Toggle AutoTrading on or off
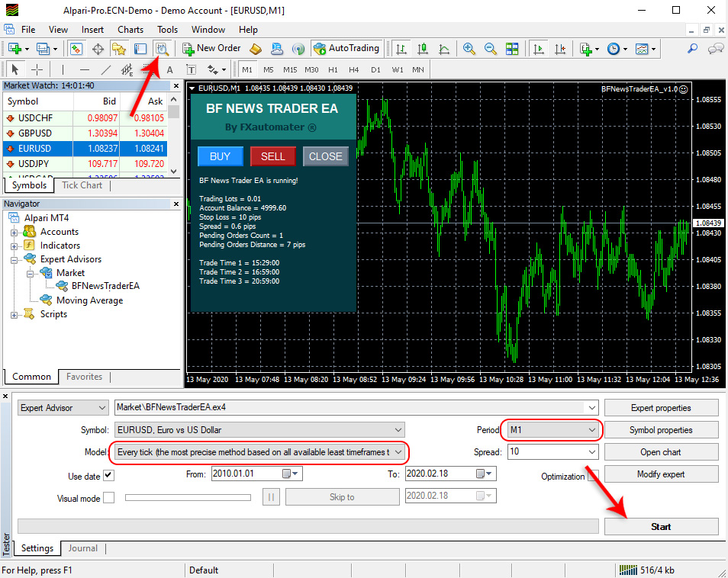This screenshot has height=578, width=728. pos(346,48)
